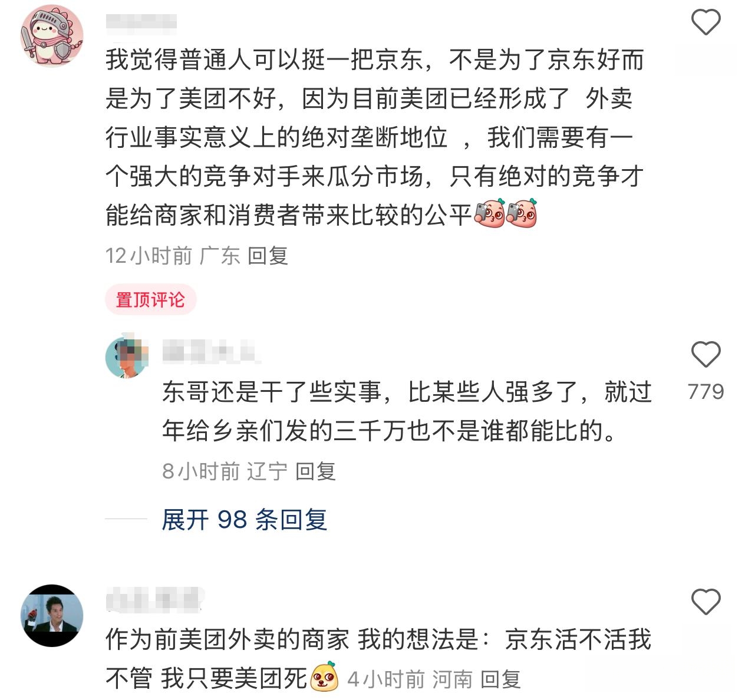This screenshot has width=745, height=700.
Task: Tap the yellow emoji after 我只要美团死
Action: pyautogui.click(x=324, y=678)
